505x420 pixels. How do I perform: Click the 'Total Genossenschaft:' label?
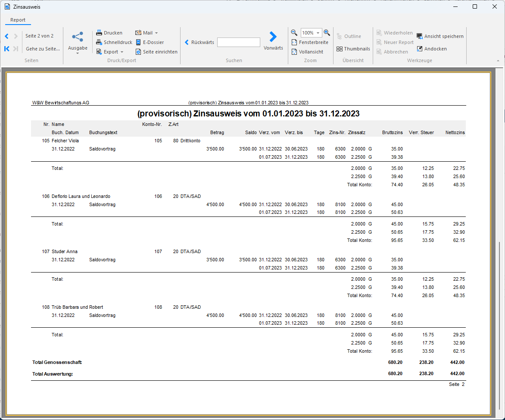(57, 362)
